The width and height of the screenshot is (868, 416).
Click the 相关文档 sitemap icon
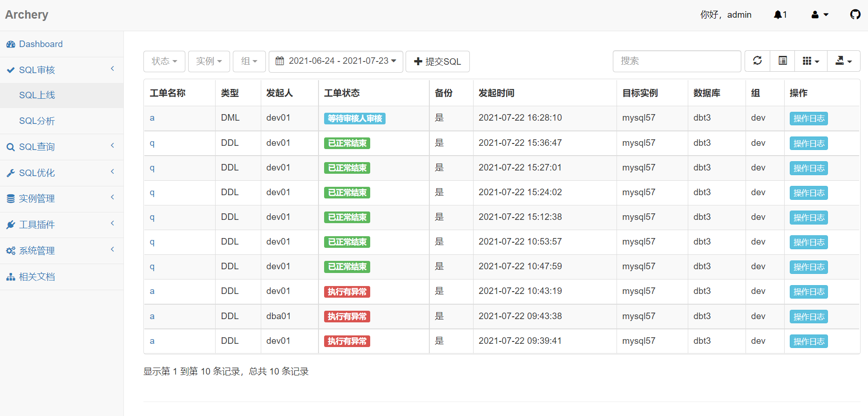(x=11, y=277)
